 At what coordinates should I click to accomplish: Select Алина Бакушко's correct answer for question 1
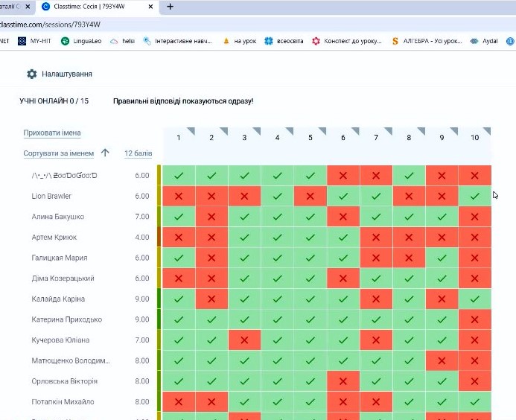179,217
